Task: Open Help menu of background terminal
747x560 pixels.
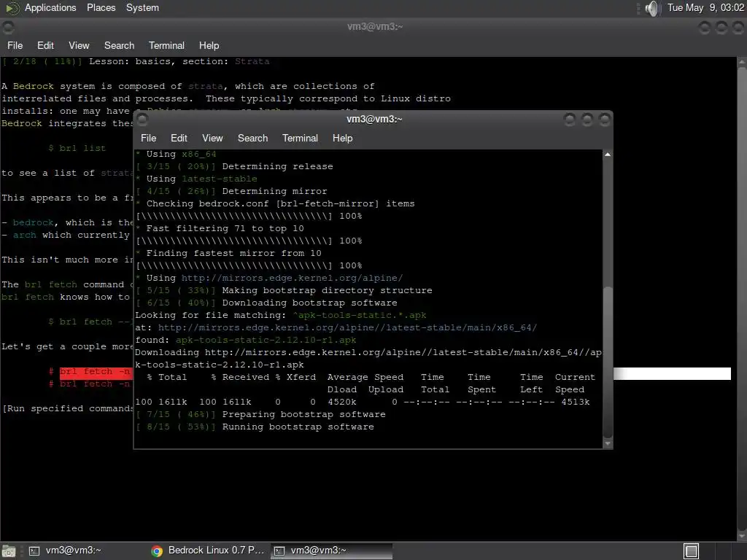Action: point(209,46)
